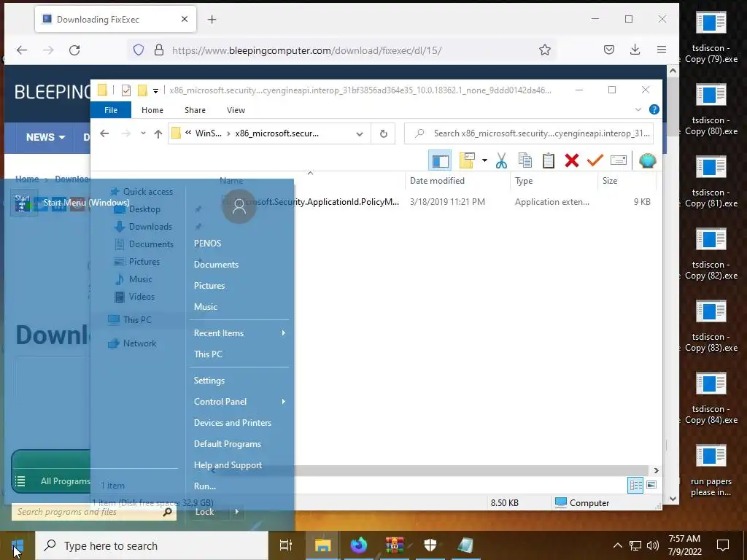Expand the Explorer ribbon with the chevron
The height and width of the screenshot is (560, 747).
[x=638, y=109]
